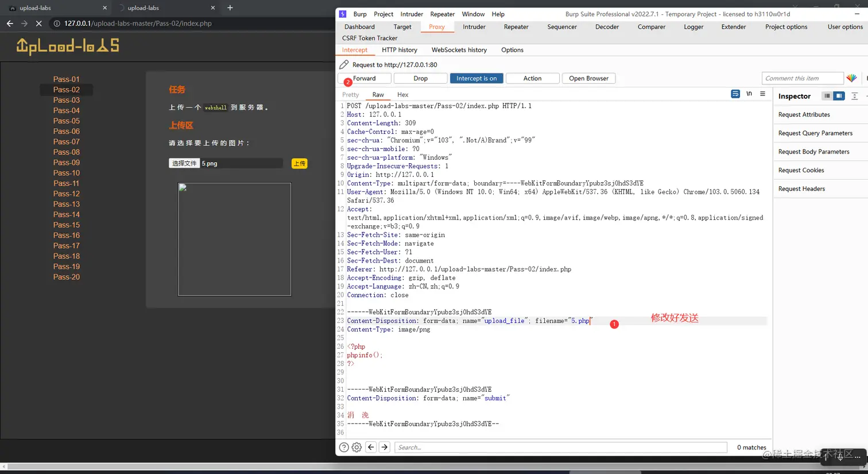This screenshot has width=868, height=474.
Task: Switch to the Logger tab
Action: (693, 26)
